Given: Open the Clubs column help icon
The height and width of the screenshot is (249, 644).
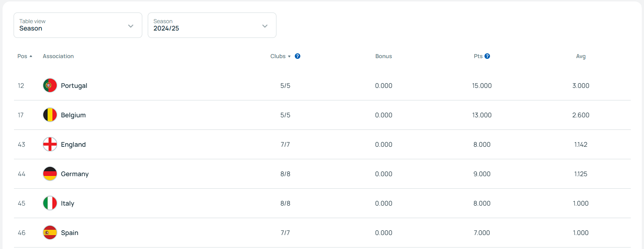Looking at the screenshot, I should click(x=298, y=56).
